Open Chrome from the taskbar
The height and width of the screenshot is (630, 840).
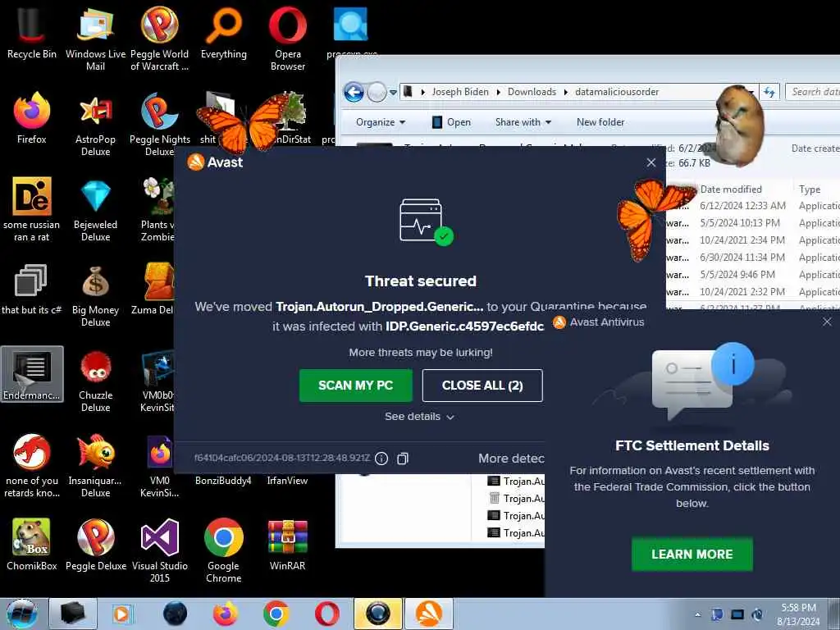[276, 614]
